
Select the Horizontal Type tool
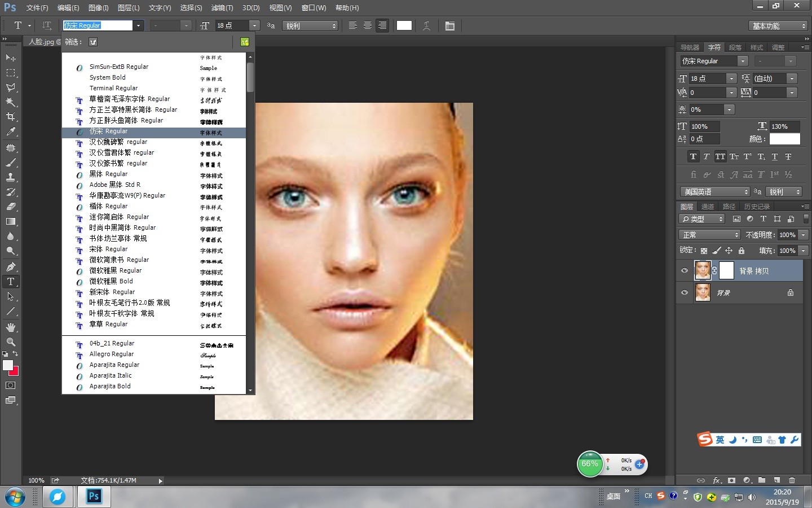point(10,282)
